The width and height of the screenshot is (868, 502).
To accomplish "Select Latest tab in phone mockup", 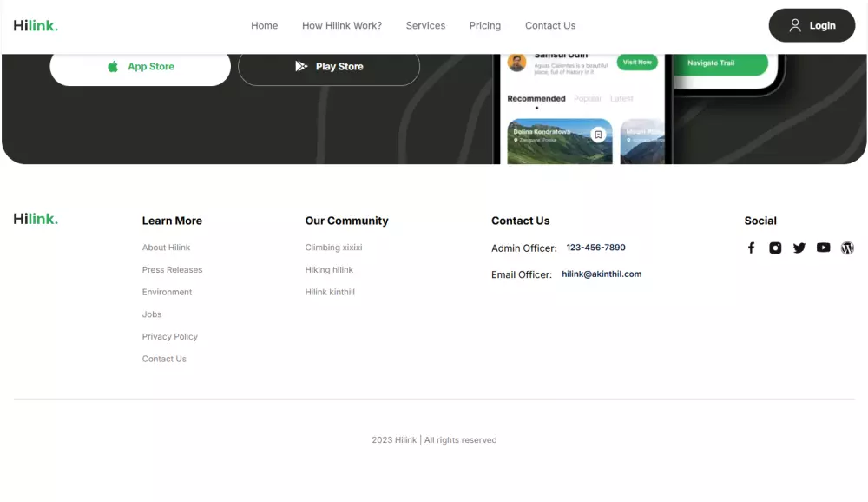I will (x=621, y=99).
